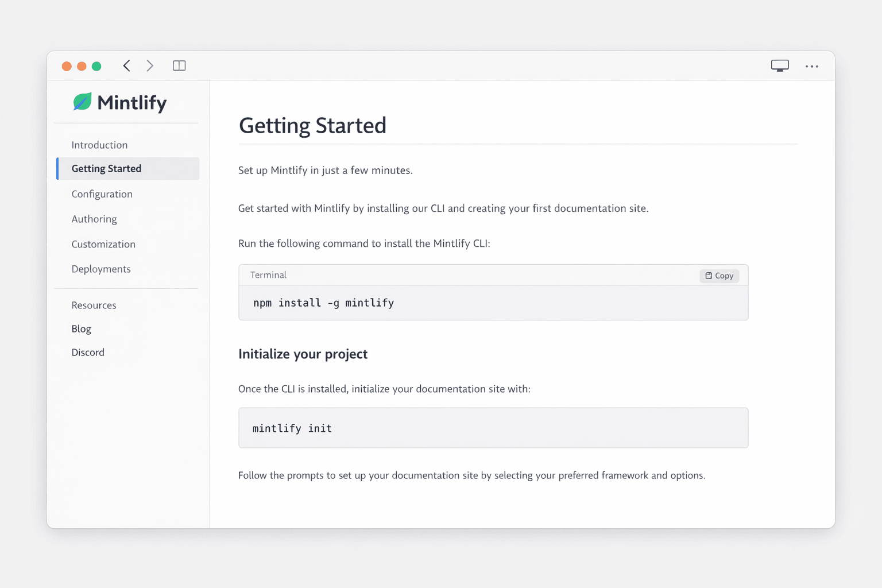Click the back navigation arrow
The height and width of the screenshot is (588, 882).
pos(126,65)
